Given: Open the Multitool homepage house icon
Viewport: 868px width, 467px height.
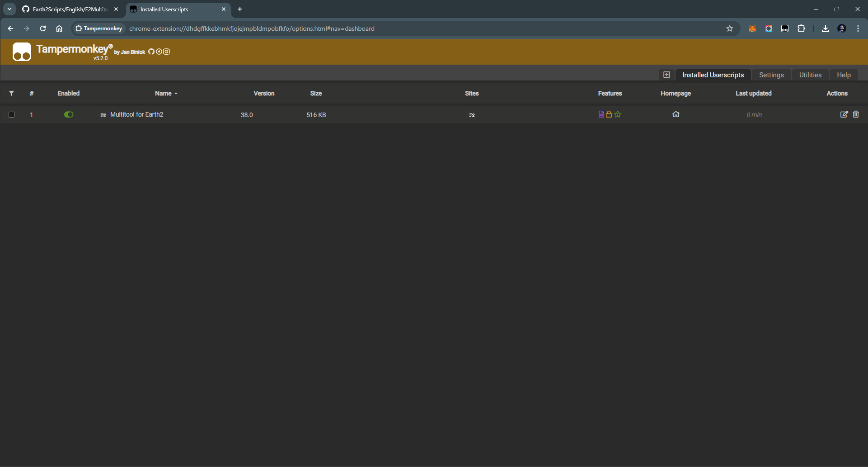Looking at the screenshot, I should (676, 114).
